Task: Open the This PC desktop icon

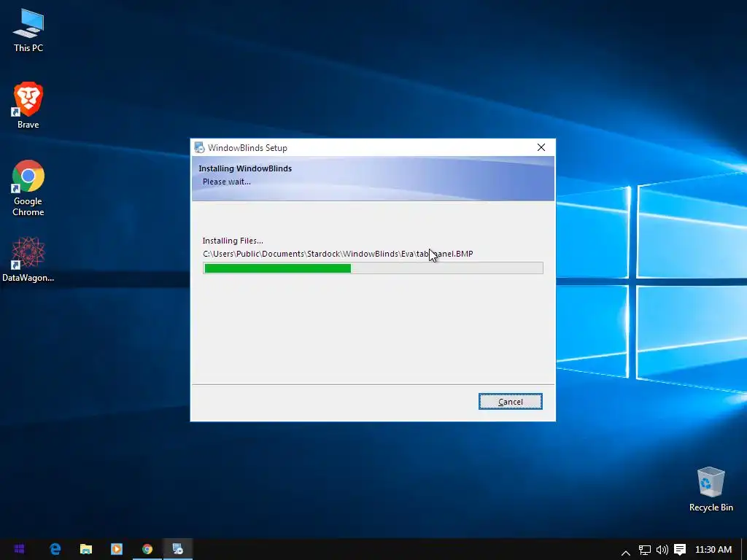Action: (x=28, y=31)
